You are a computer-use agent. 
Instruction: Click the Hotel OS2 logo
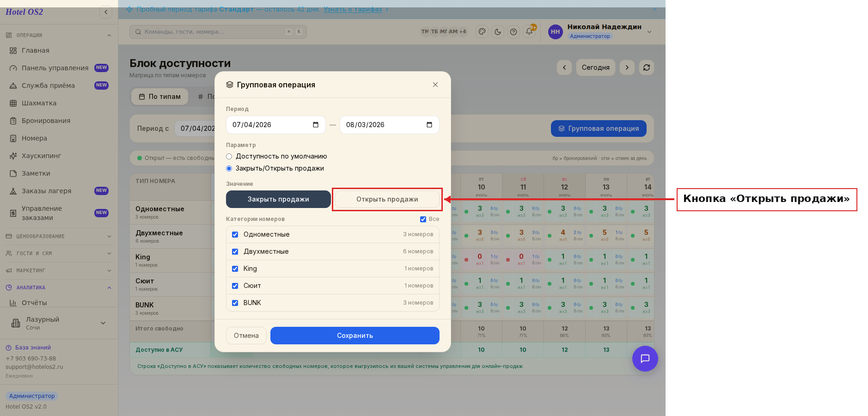pos(24,12)
